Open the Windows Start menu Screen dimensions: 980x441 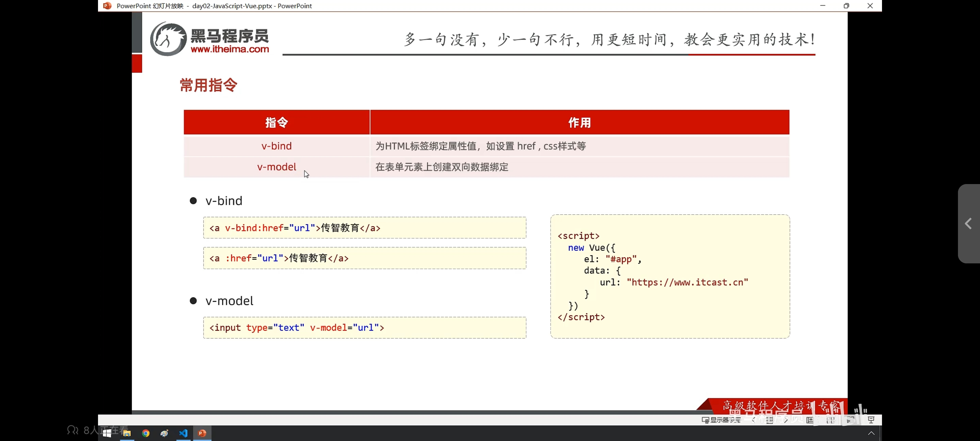coord(107,433)
